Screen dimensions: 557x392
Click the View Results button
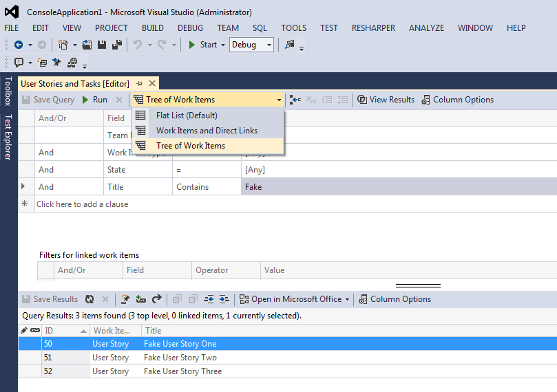(x=386, y=100)
